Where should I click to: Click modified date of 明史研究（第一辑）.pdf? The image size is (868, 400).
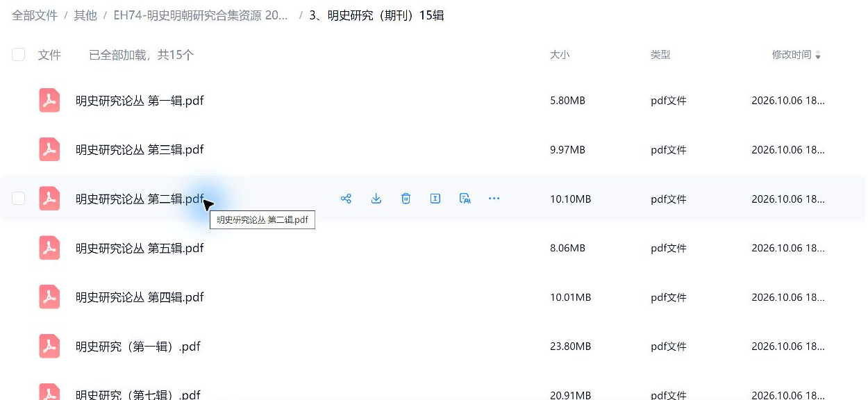(x=788, y=346)
